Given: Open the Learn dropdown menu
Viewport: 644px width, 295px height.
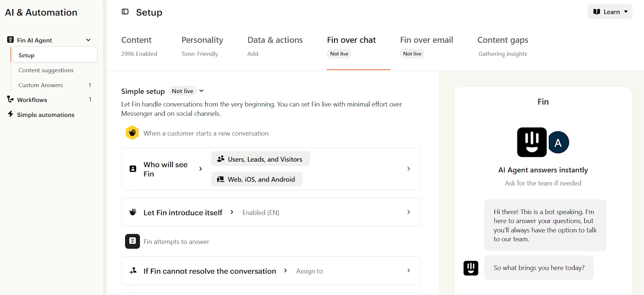Looking at the screenshot, I should (609, 12).
